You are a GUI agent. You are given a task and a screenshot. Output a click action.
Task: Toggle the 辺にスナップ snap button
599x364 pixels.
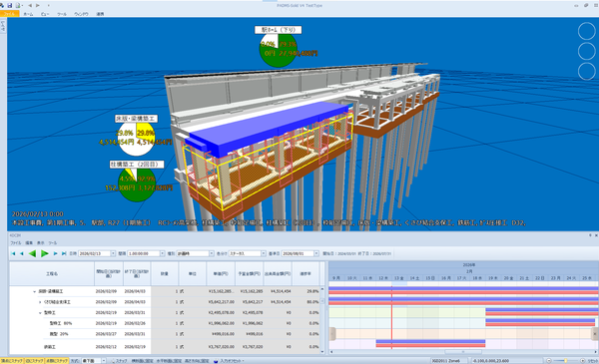34,361
